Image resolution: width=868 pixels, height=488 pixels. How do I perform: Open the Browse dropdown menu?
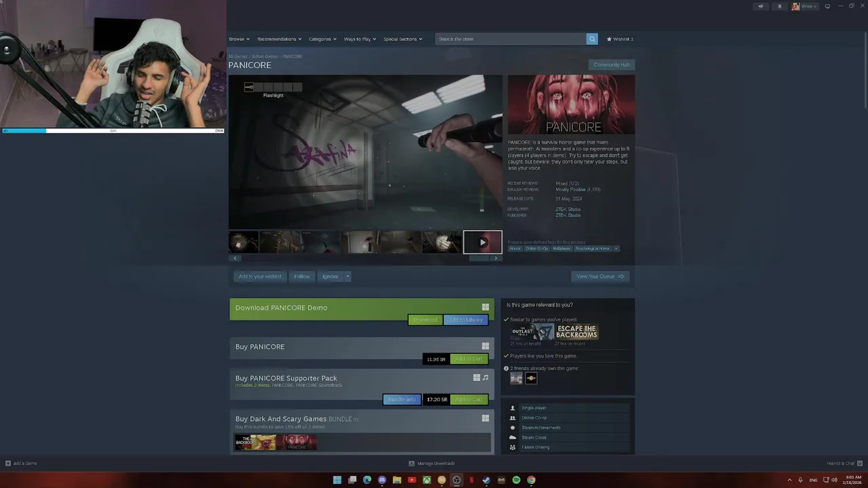tap(239, 39)
